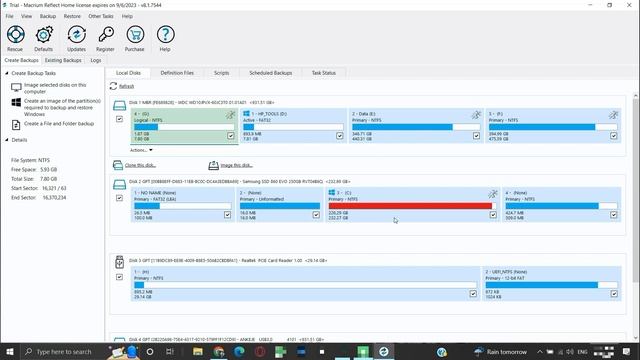Click the Macrium Reflect taskbar icon
Viewport: 640px width, 360px height.
(x=384, y=351)
